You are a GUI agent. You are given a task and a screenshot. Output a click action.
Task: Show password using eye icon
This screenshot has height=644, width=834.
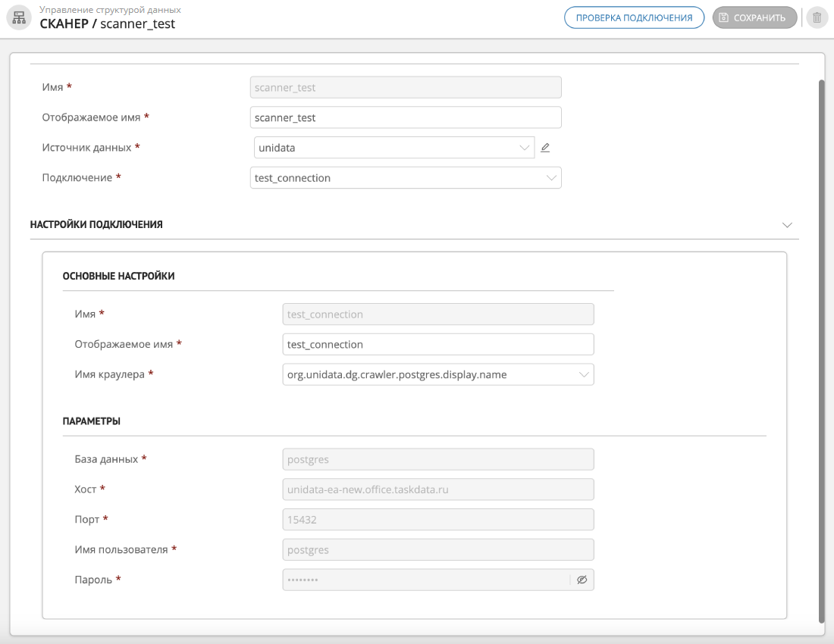(x=582, y=580)
